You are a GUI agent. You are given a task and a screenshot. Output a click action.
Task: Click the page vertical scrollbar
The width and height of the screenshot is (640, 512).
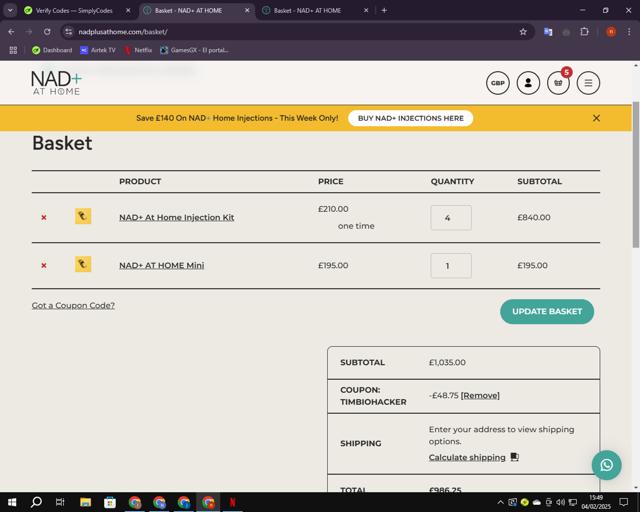[x=636, y=175]
